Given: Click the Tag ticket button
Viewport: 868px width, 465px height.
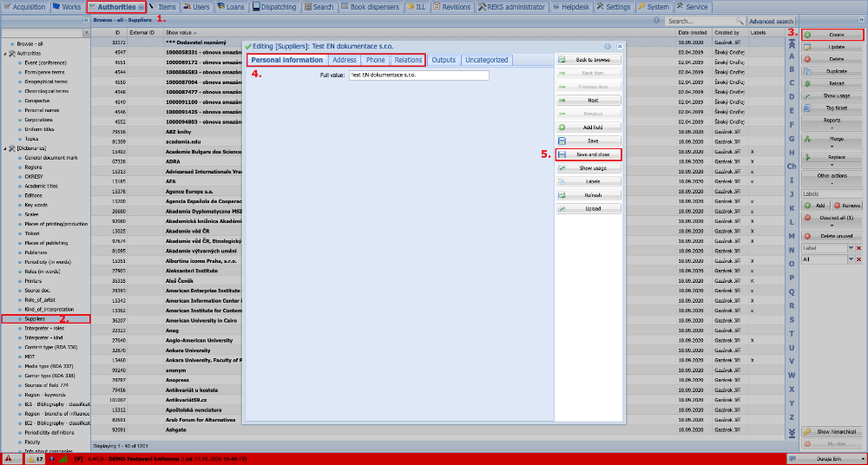Looking at the screenshot, I should pyautogui.click(x=832, y=108).
